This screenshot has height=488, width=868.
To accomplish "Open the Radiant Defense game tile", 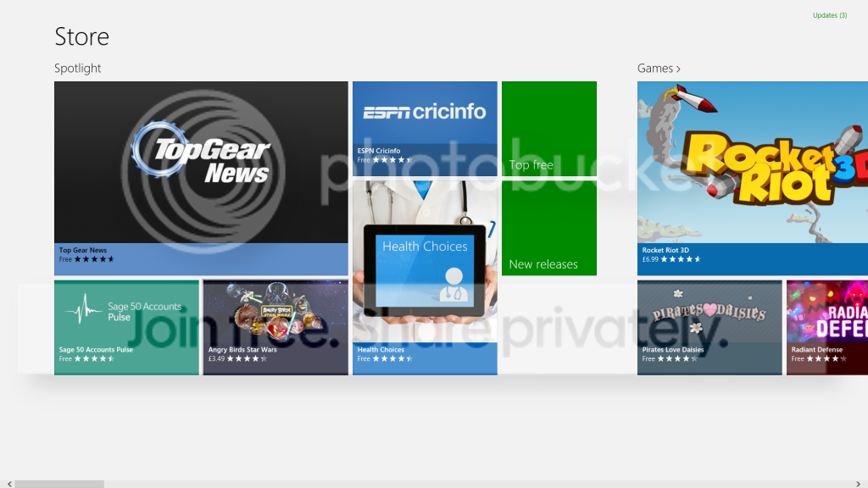I will click(x=827, y=328).
